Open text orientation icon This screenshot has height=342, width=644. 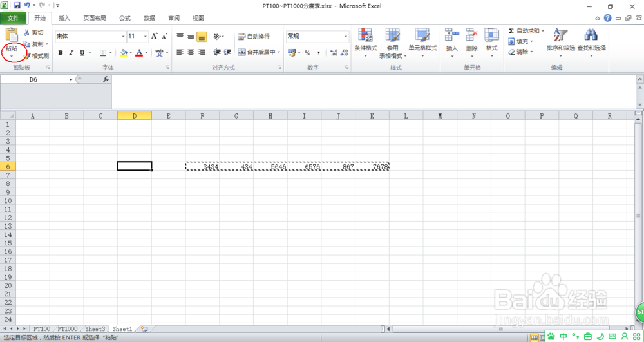[x=217, y=37]
